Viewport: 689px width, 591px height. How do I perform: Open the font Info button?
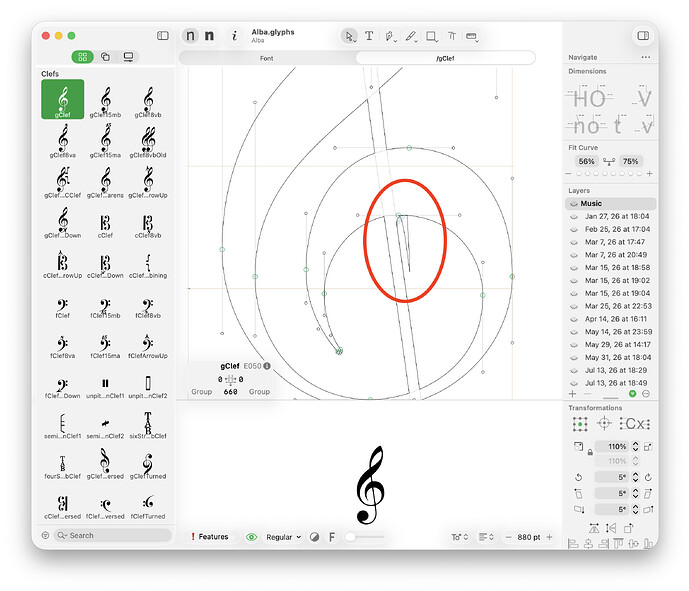[235, 36]
